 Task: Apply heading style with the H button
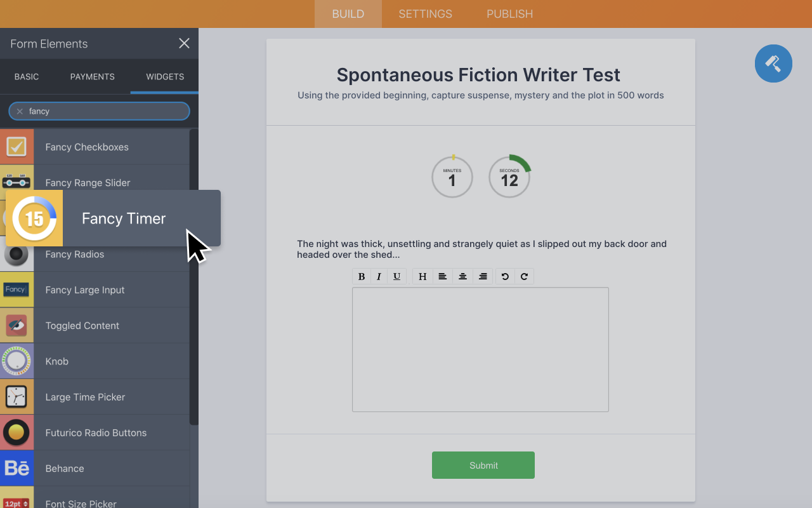tap(422, 276)
